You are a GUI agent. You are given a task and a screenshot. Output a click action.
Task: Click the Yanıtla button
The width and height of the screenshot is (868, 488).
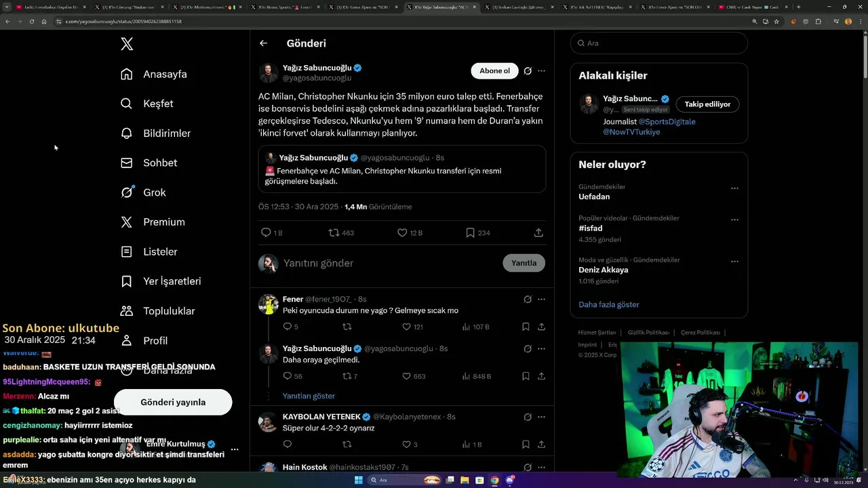coord(524,263)
